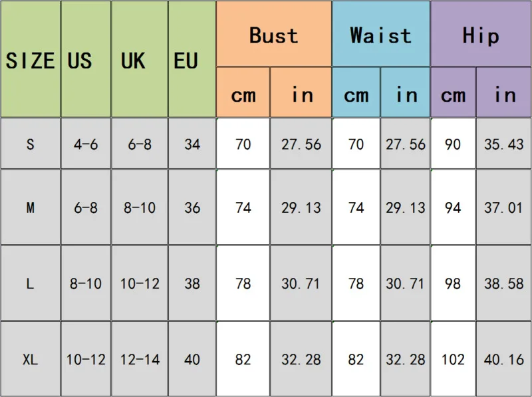Click the blue Waist header cell

click(380, 35)
